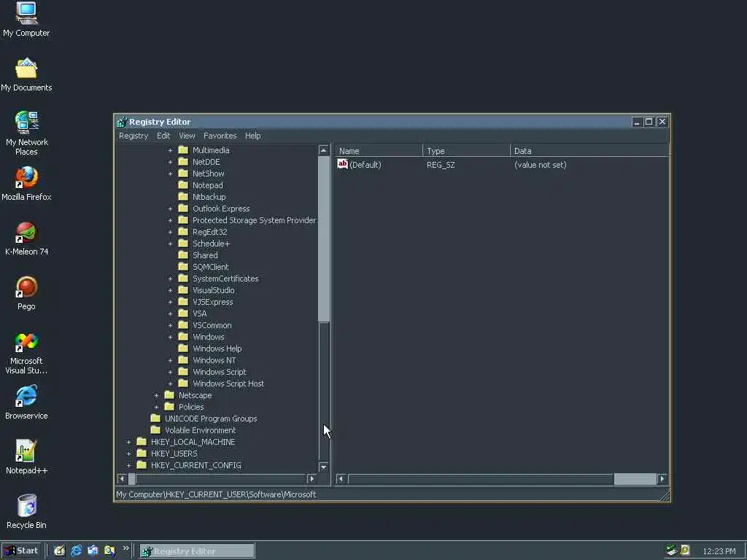Click the Multimedia folder icon
The width and height of the screenshot is (747, 560).
[183, 150]
